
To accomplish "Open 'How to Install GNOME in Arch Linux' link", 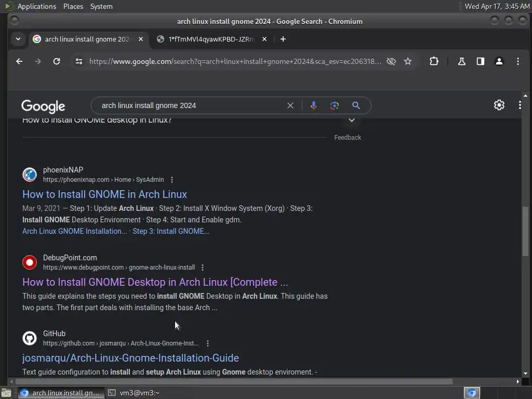I will pos(104,194).
